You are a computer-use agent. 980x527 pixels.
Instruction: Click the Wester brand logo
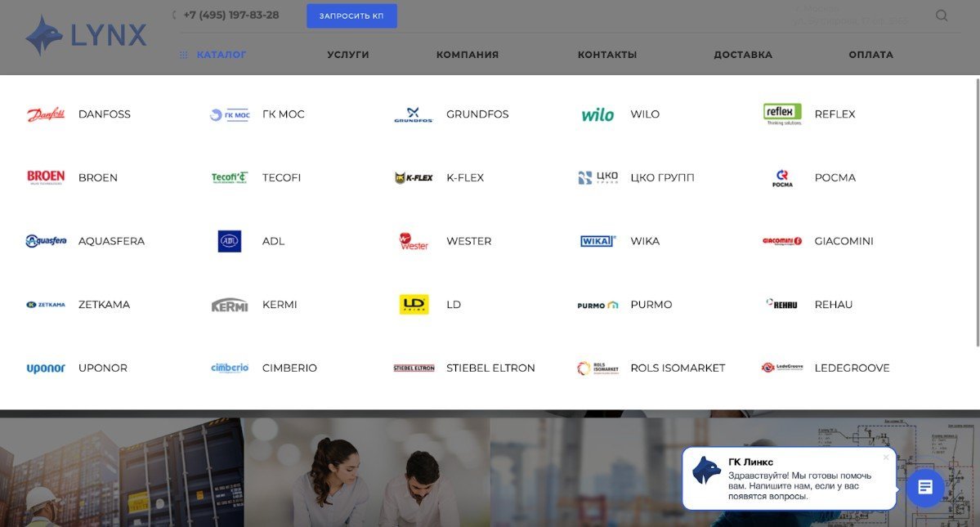[x=414, y=241]
